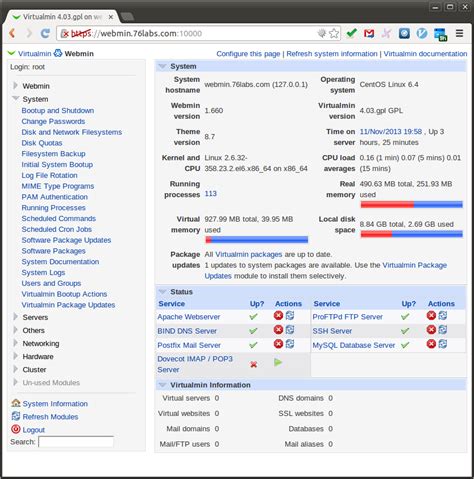Restart the Apache Webserver service

tap(290, 315)
